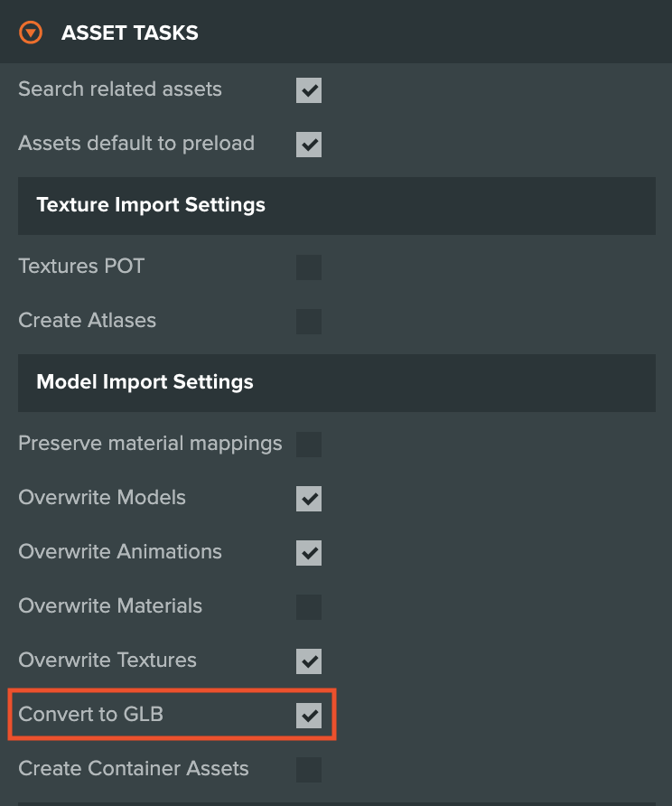This screenshot has width=672, height=806.
Task: Enable the Overwrite Materials checkbox
Action: 308,606
